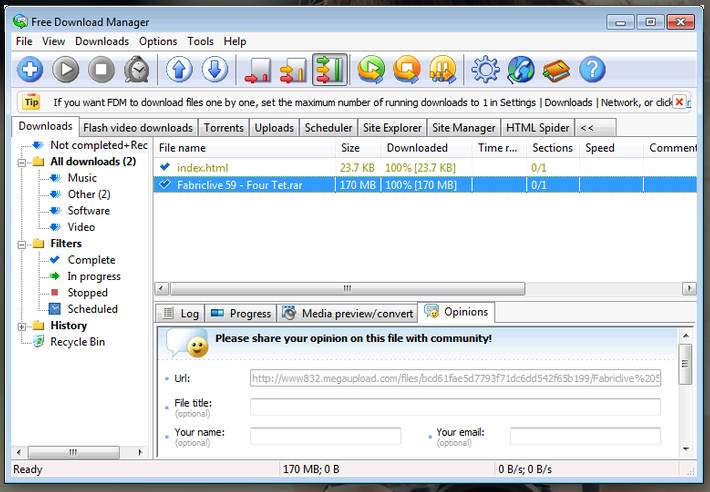
Task: Switch to the Torrents tab
Action: [x=224, y=128]
